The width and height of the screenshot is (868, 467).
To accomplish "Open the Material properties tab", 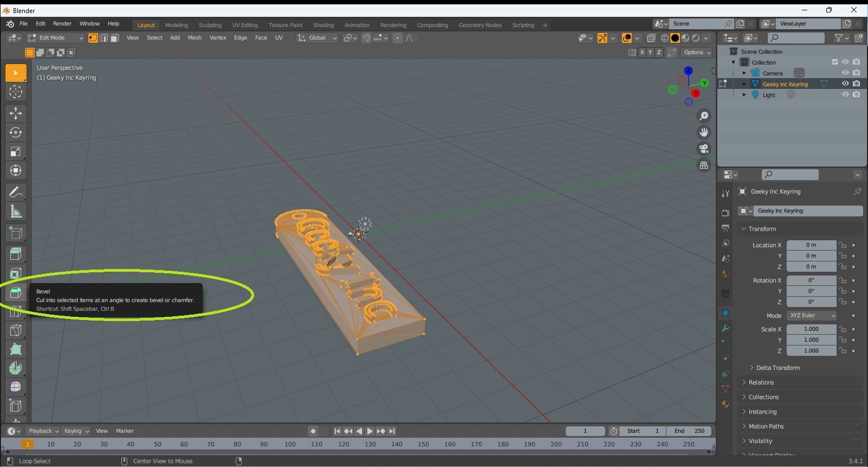I will tap(726, 404).
